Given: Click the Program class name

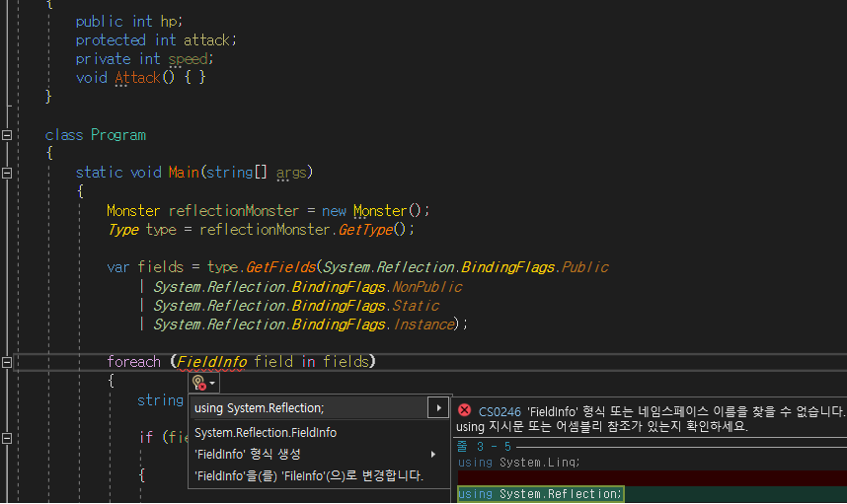Looking at the screenshot, I should 118,135.
